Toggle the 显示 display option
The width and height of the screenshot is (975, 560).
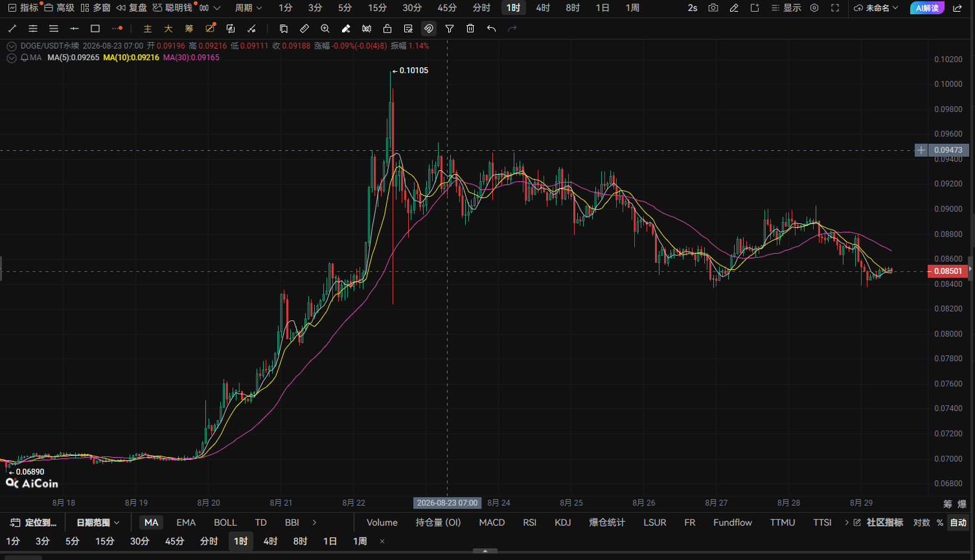click(786, 8)
